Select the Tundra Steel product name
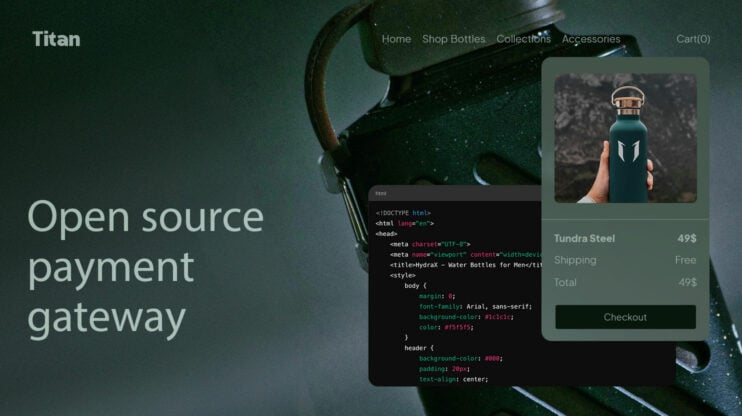 pyautogui.click(x=584, y=239)
